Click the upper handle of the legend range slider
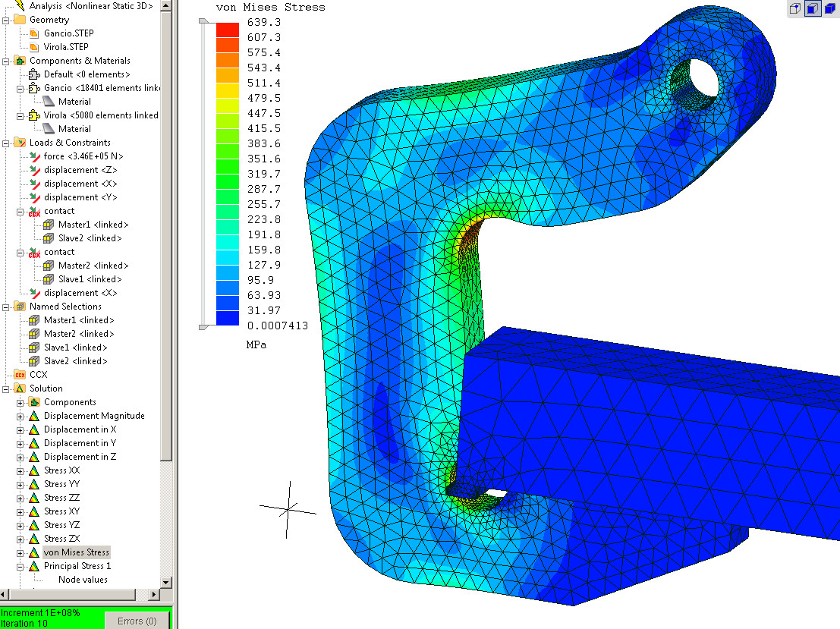 point(203,21)
